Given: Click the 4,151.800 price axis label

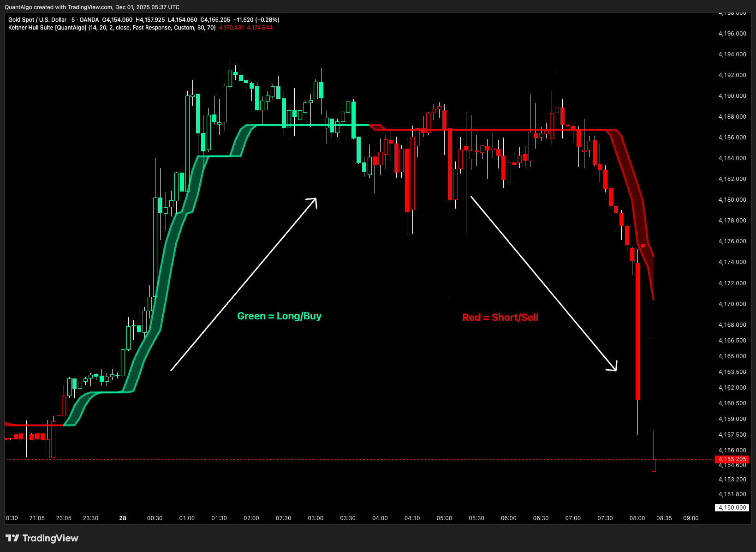Looking at the screenshot, I should click(x=732, y=494).
